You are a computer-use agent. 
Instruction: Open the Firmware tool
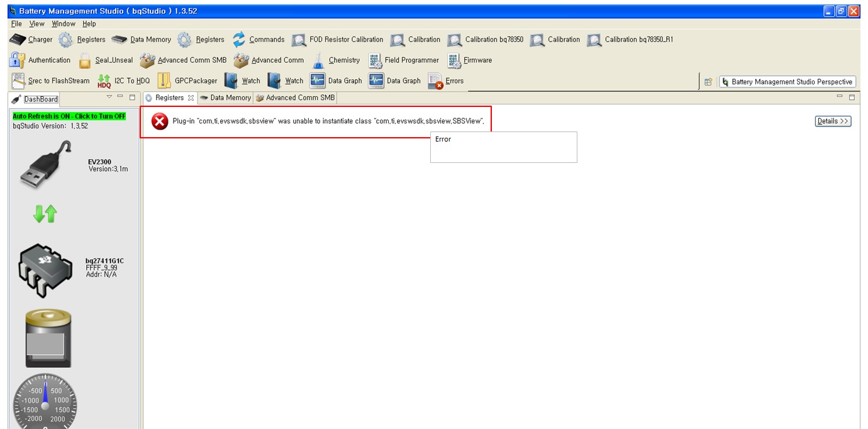[x=470, y=60]
